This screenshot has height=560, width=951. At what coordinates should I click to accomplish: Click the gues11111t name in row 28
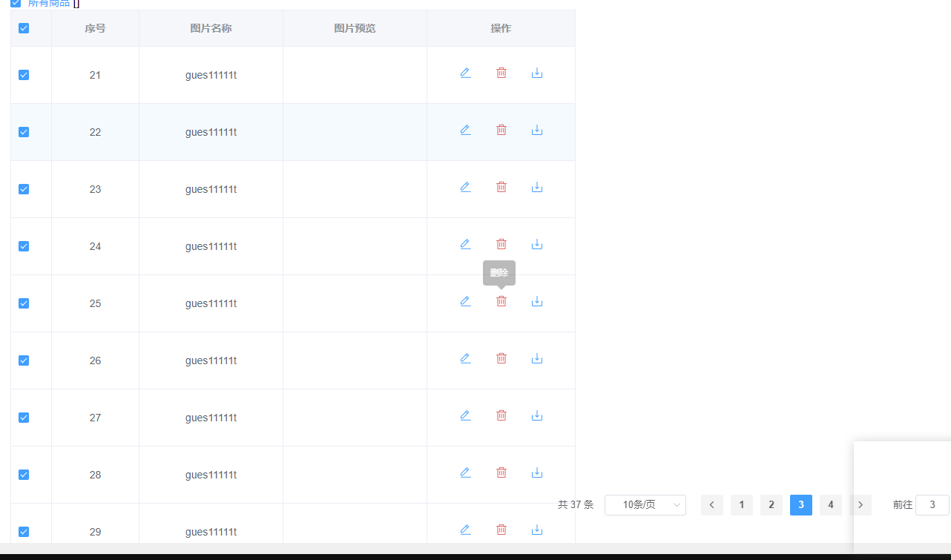pyautogui.click(x=211, y=475)
